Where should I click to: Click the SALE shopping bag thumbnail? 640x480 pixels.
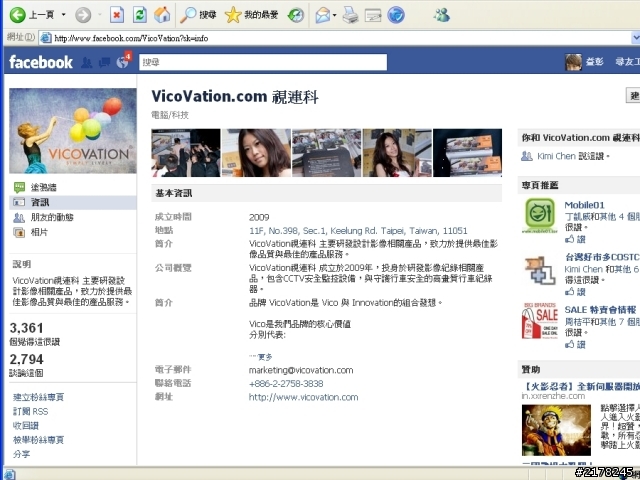(x=540, y=321)
